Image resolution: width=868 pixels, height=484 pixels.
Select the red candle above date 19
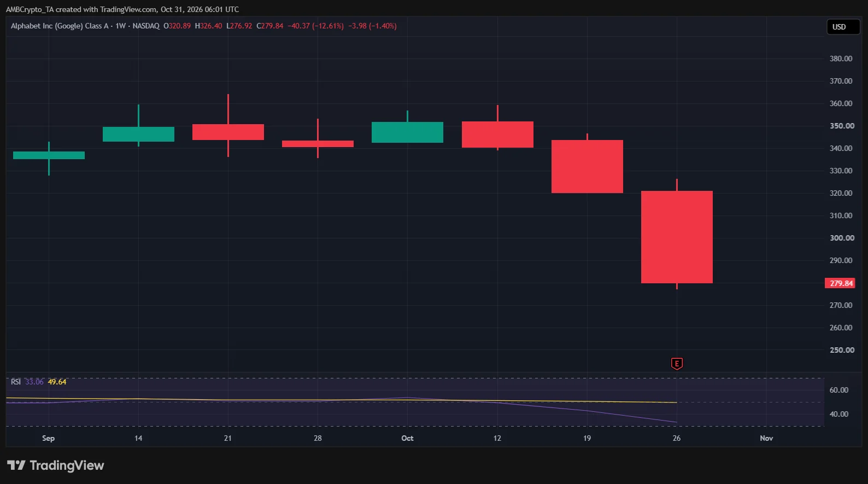[587, 166]
